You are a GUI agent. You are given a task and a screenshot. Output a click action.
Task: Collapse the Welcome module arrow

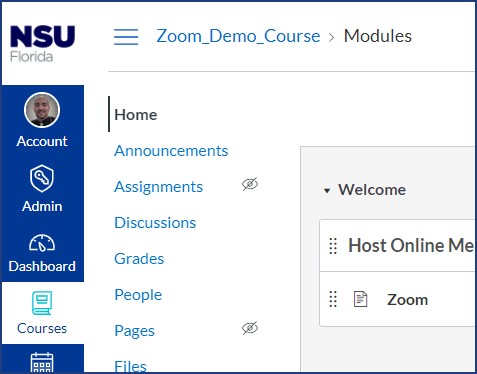327,191
